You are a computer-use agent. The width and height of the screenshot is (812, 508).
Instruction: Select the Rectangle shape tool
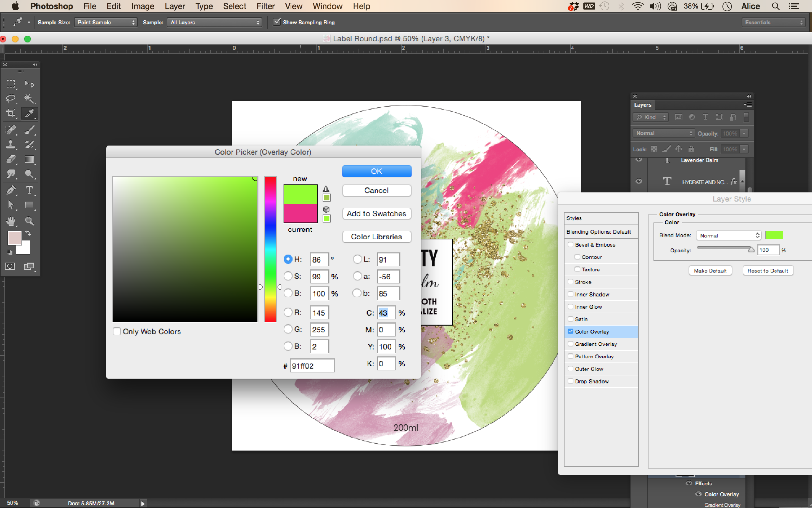point(29,205)
